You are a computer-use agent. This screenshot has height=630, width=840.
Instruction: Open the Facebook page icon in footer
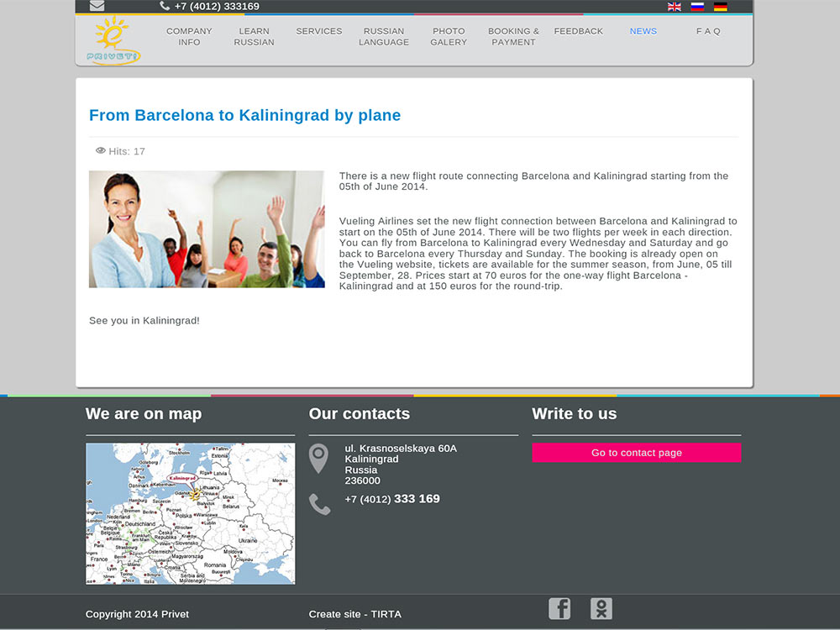(559, 608)
